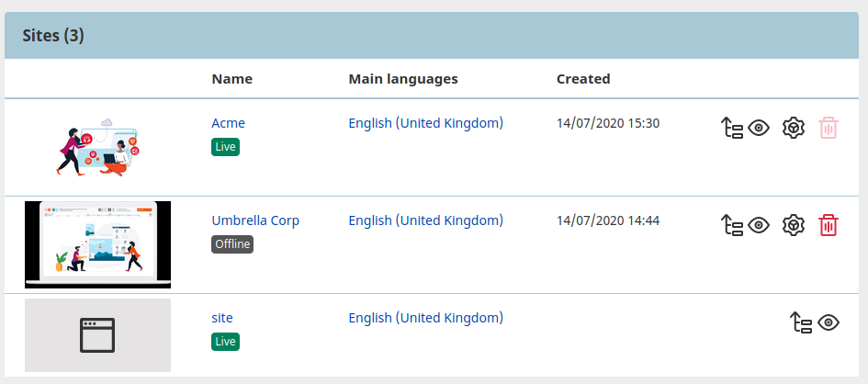Open settings gear for Umbrella Corp
The image size is (868, 384).
coord(794,225)
